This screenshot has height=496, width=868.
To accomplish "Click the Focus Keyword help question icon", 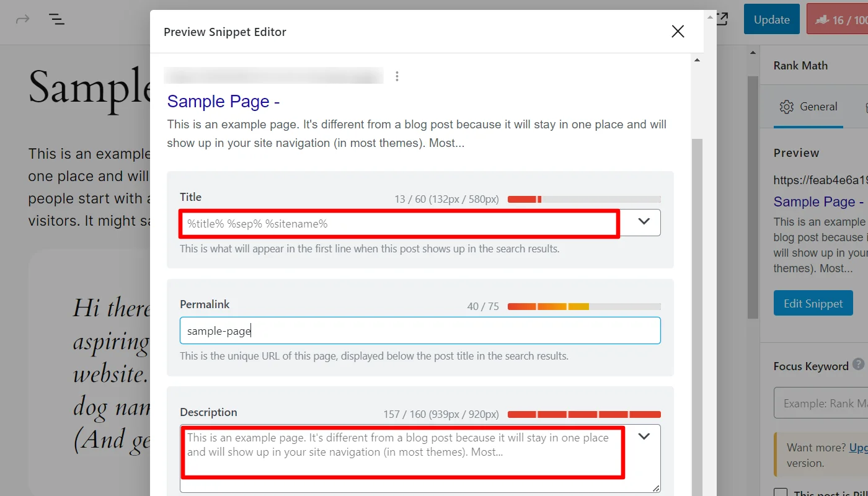I will (x=858, y=364).
